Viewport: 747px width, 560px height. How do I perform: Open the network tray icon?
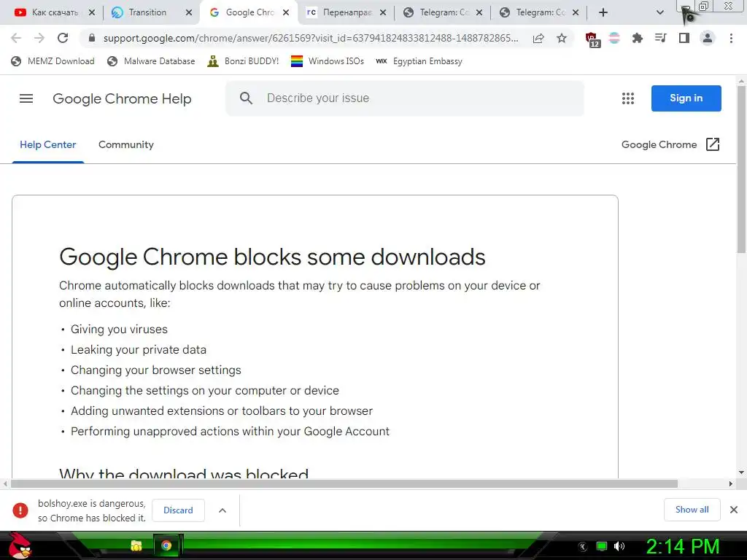(602, 546)
